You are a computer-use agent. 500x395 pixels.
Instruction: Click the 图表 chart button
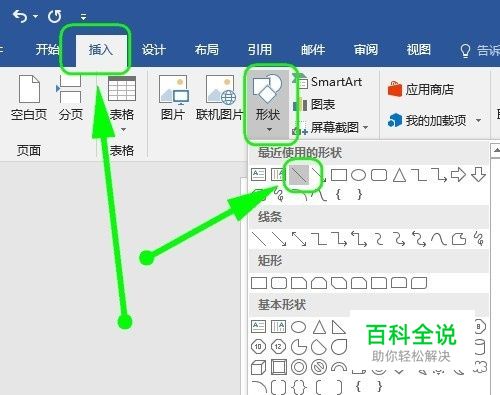pyautogui.click(x=314, y=105)
